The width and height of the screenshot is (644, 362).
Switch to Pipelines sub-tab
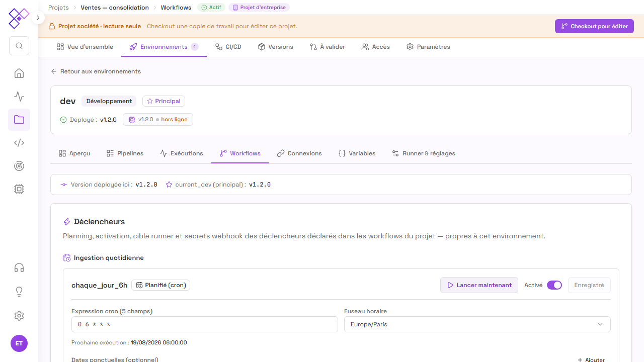tap(125, 153)
